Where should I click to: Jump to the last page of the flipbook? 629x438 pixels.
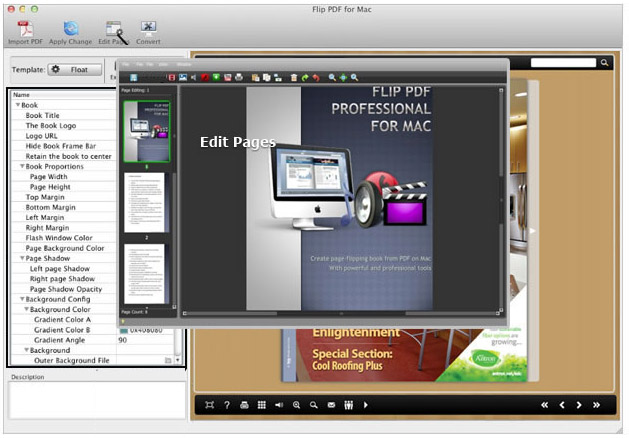coord(597,405)
